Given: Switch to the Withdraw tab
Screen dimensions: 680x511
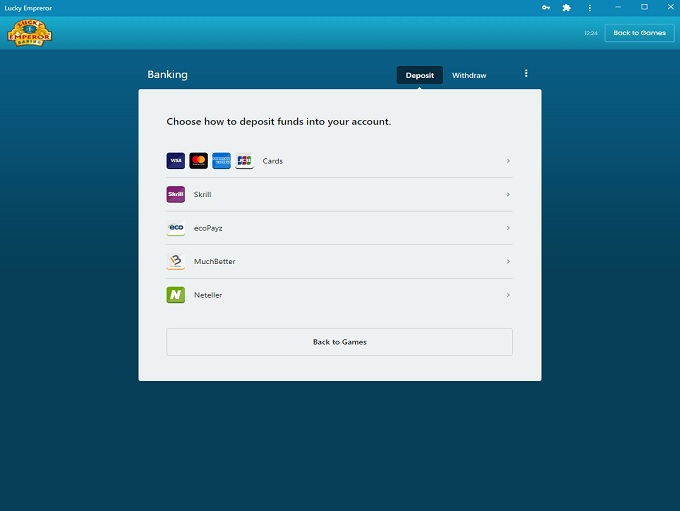Looking at the screenshot, I should (469, 75).
